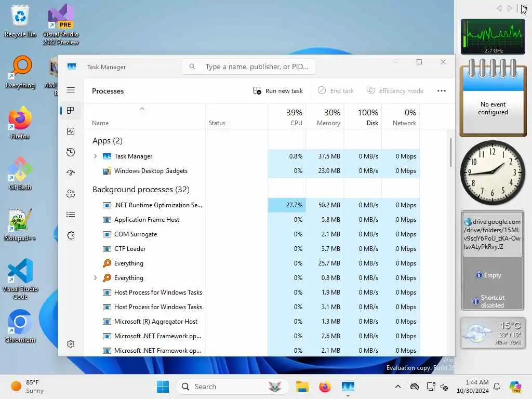The height and width of the screenshot is (399, 532).
Task: Sort by the Disk column header
Action: click(x=363, y=117)
